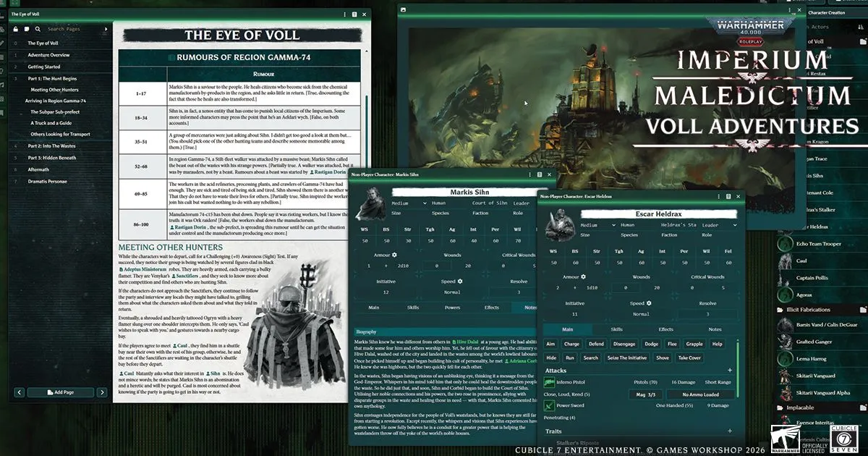
Task: Add a trait using Traits plus icon
Action: (730, 431)
